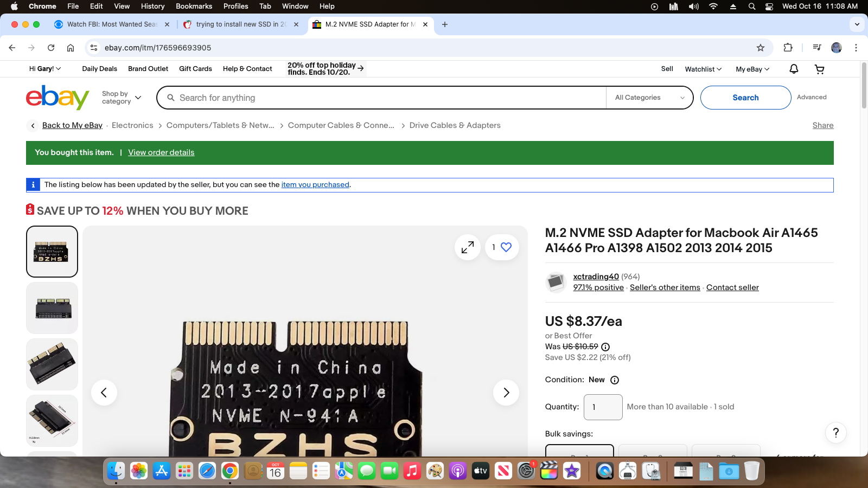Open the shopping cart icon
This screenshot has width=868, height=488.
pos(820,69)
